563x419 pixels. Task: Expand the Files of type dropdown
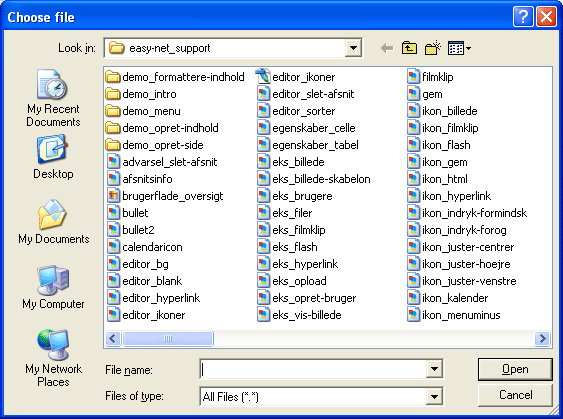tap(434, 396)
